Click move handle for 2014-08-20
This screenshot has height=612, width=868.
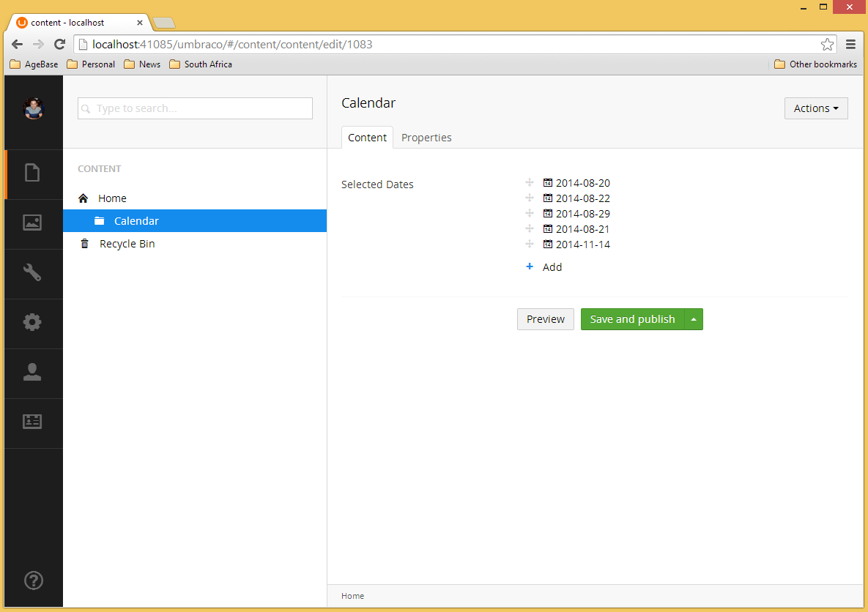[530, 182]
